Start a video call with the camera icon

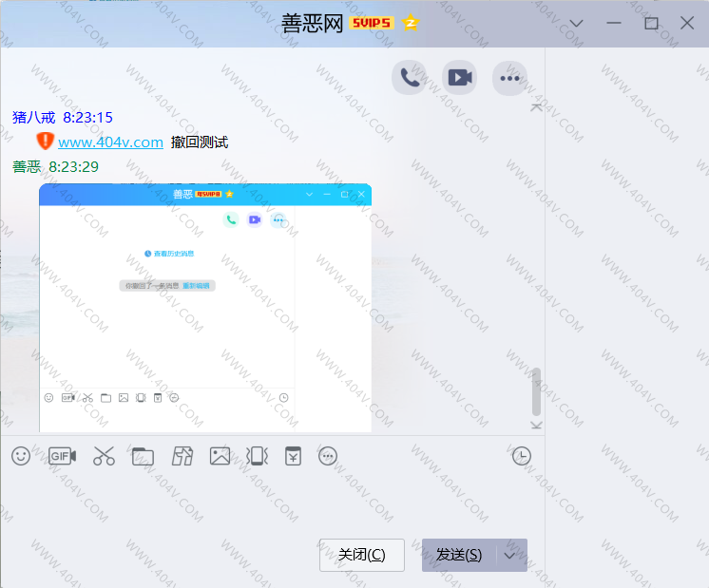pos(460,78)
